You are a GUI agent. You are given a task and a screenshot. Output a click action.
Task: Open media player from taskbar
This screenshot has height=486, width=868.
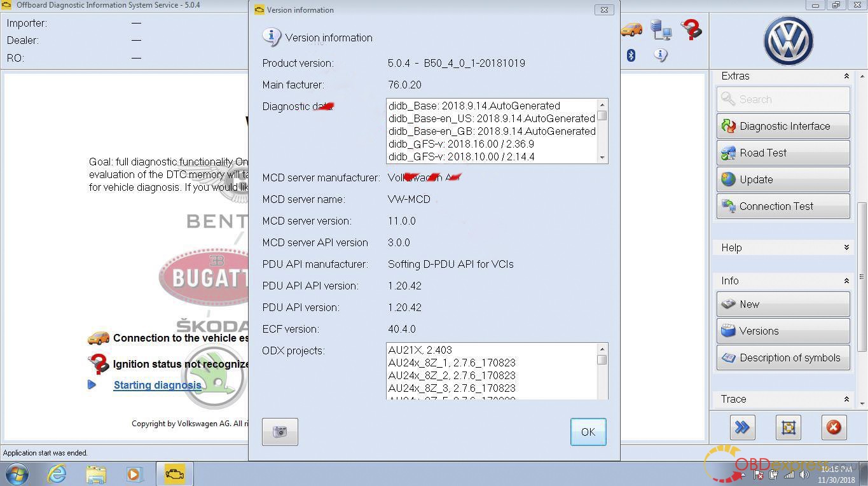point(134,474)
